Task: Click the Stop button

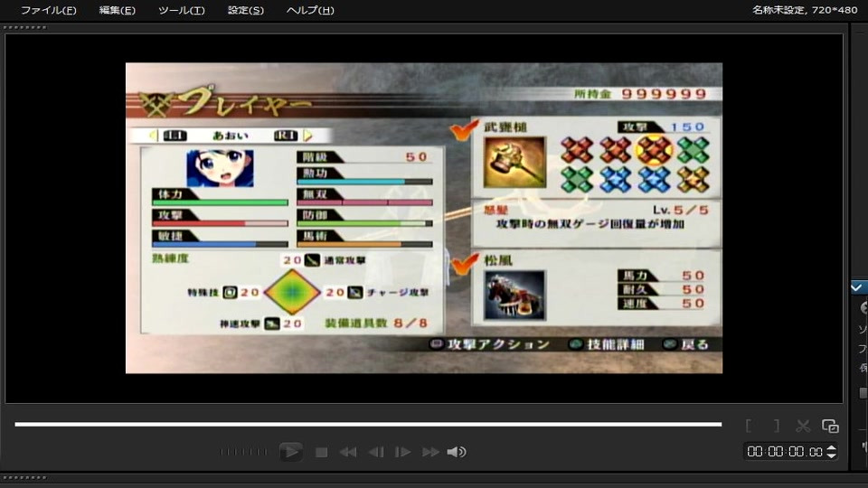Action: pos(321,452)
